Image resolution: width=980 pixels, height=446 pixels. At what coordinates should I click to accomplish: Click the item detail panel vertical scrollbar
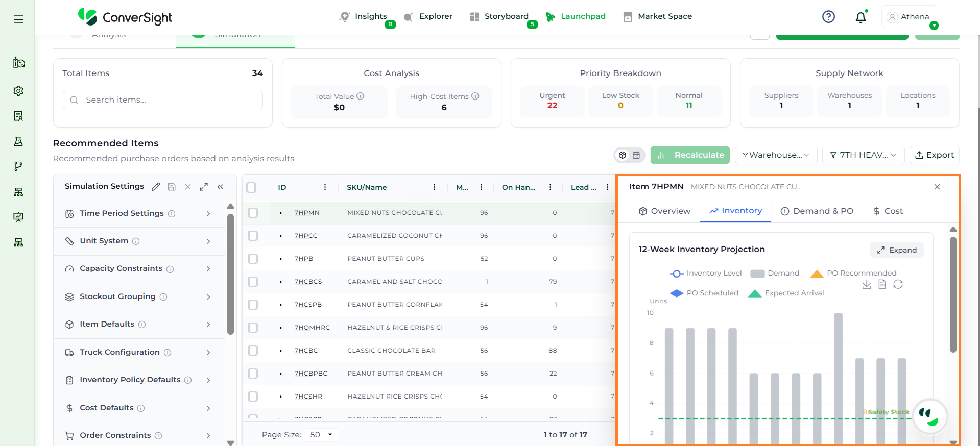click(x=953, y=294)
